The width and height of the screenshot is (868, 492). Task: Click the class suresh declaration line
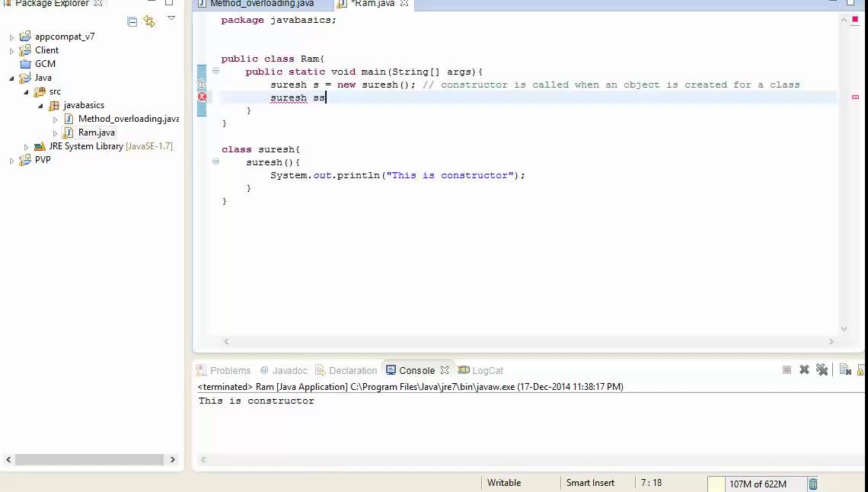pyautogui.click(x=260, y=149)
